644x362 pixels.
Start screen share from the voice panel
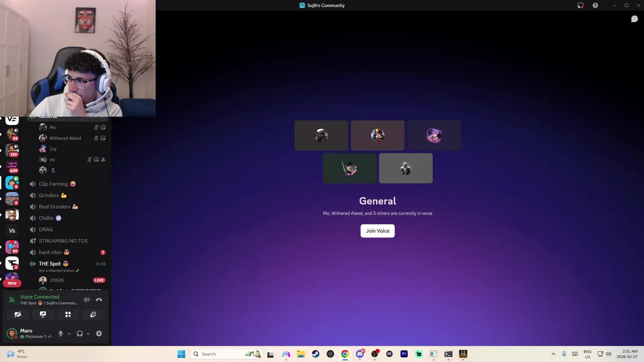coord(43,314)
